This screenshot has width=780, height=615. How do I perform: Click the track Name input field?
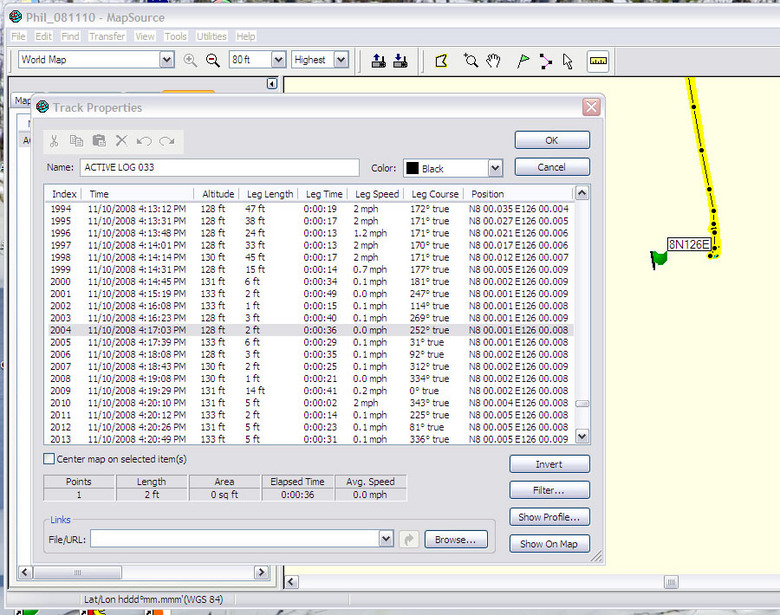click(x=219, y=168)
